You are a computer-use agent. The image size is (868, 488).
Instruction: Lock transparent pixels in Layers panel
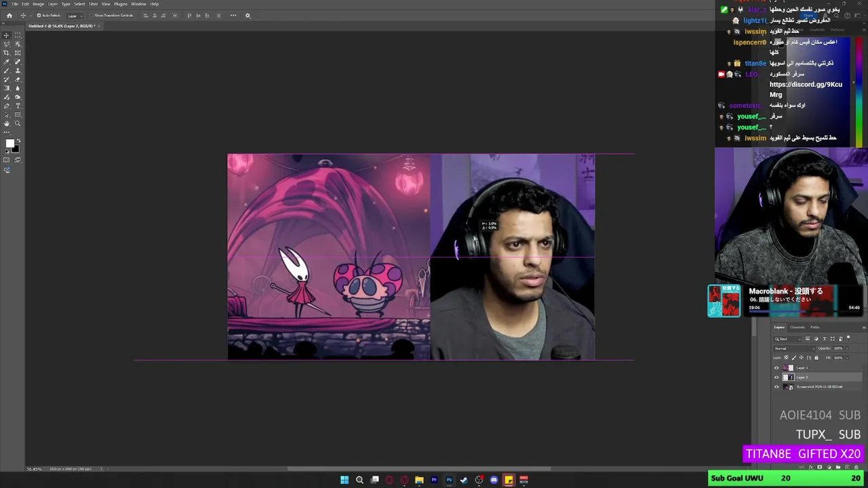pyautogui.click(x=787, y=357)
